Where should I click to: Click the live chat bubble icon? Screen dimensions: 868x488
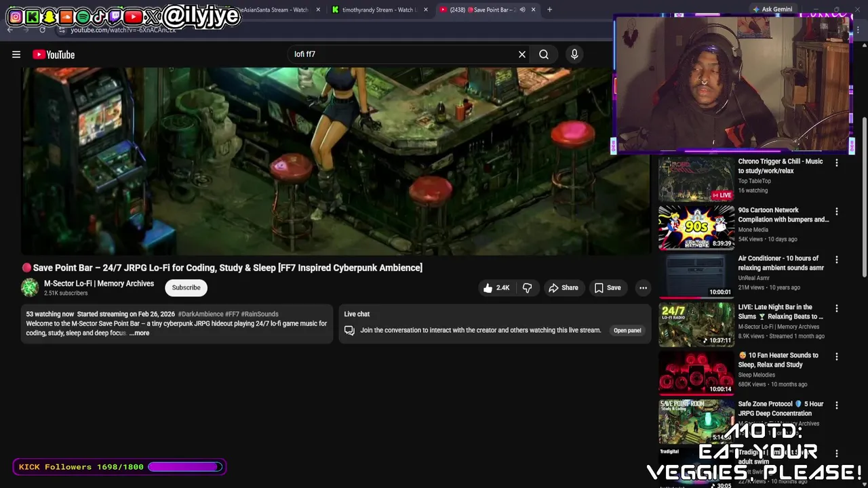[x=349, y=330]
